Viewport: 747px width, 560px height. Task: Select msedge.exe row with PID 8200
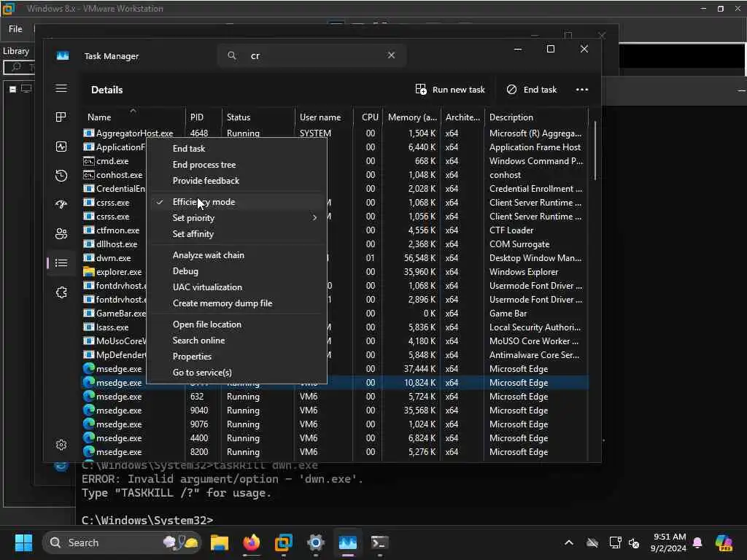(x=336, y=452)
